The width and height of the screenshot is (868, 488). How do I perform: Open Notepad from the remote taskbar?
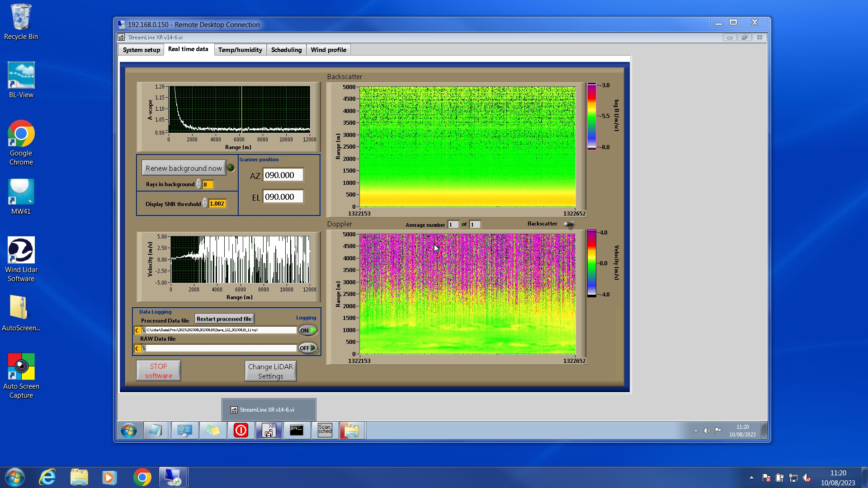(155, 430)
